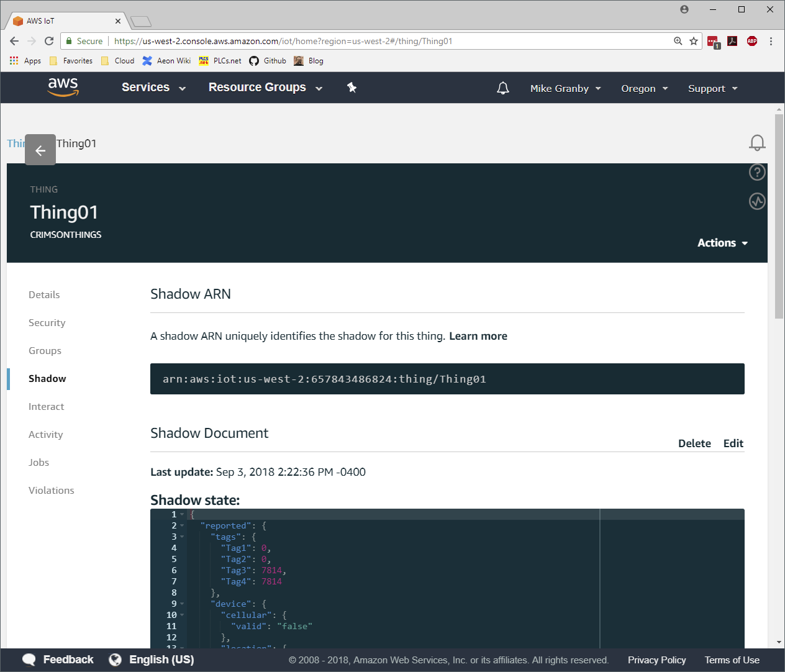Open the PLCs.net bookmark
Screen dimensions: 785x672
[220, 61]
